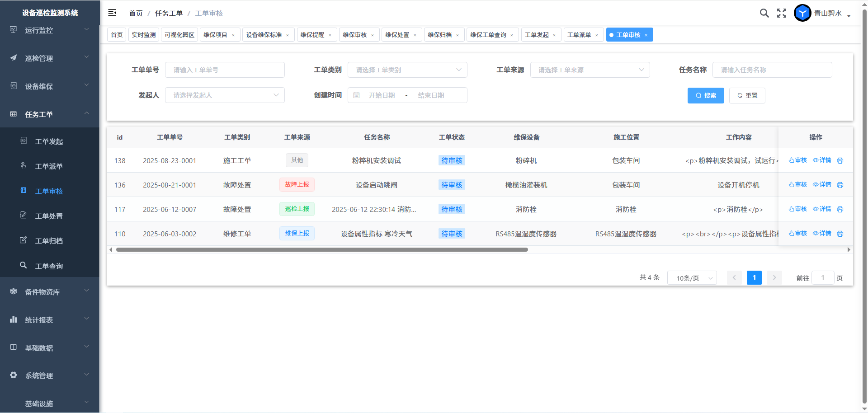Expand the 备件物资库 sidebar menu

[50, 292]
